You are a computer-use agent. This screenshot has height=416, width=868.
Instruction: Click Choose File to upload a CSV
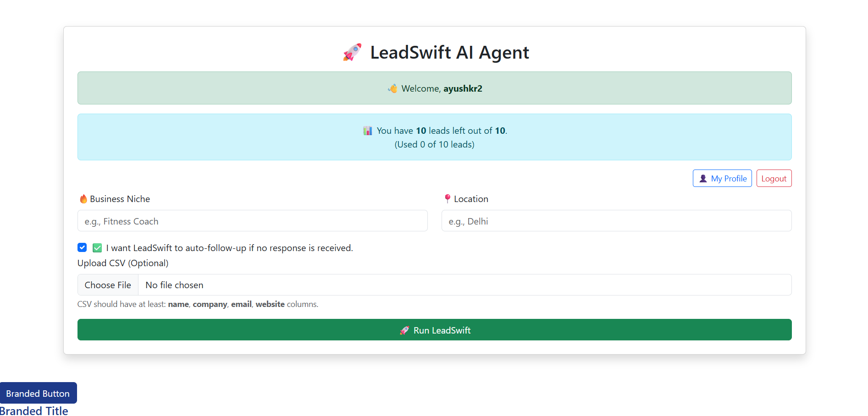coord(108,285)
